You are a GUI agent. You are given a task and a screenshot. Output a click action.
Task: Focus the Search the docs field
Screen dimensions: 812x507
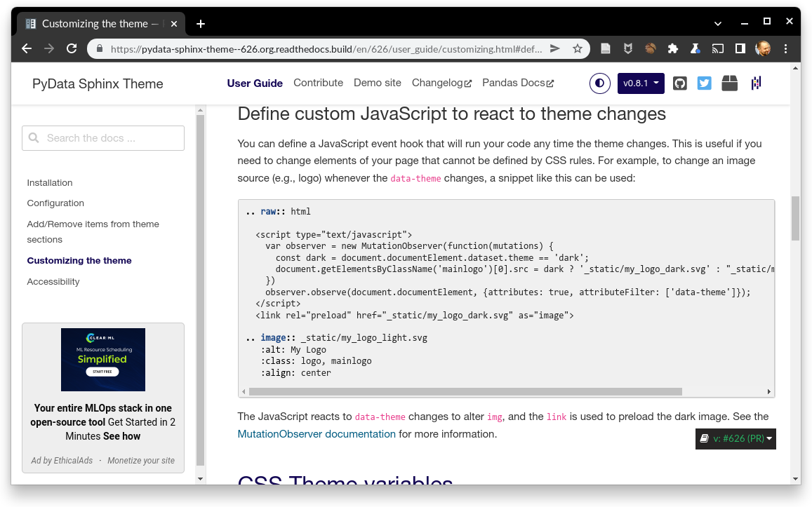pos(103,138)
